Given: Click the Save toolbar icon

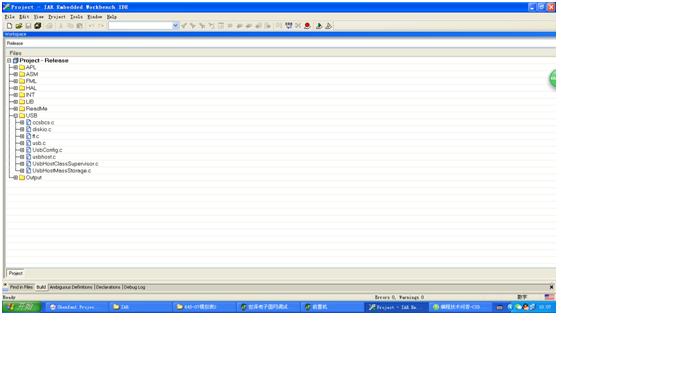Looking at the screenshot, I should 28,26.
